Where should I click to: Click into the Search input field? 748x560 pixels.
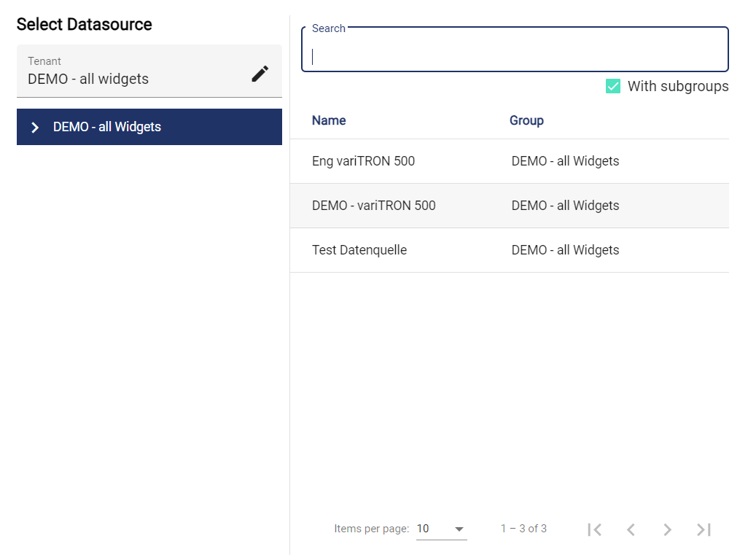[x=515, y=56]
